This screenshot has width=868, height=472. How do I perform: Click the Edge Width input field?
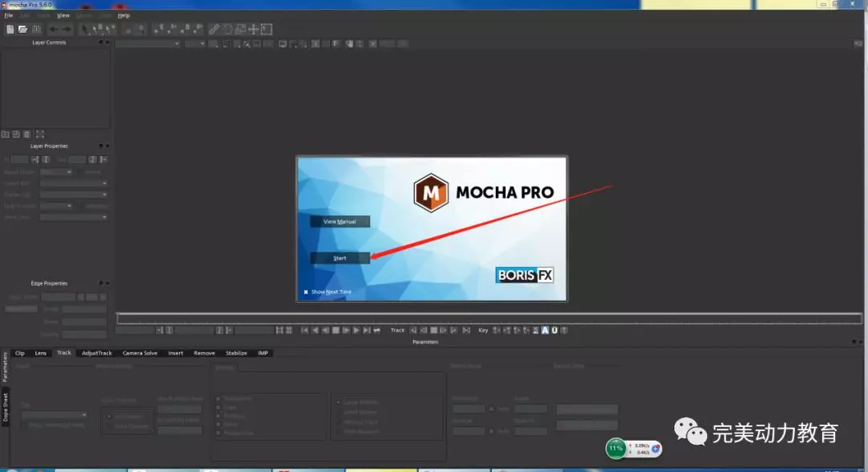pos(58,297)
